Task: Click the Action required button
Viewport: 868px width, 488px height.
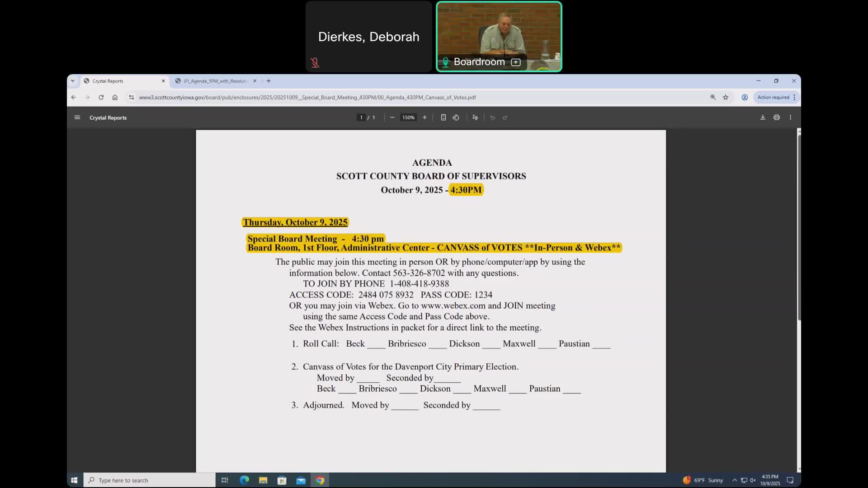Action: 774,97
